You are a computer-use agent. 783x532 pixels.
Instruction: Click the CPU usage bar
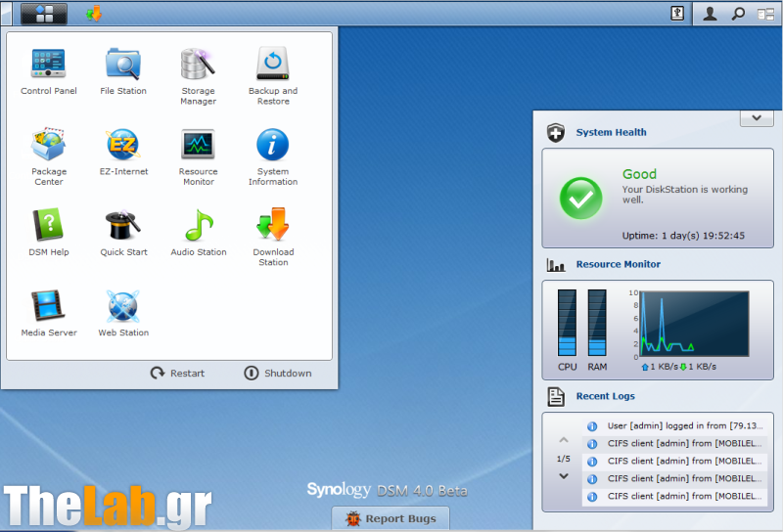pos(567,323)
